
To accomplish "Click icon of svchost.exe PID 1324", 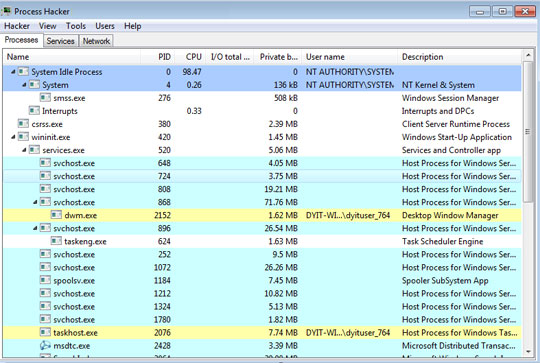I will pyautogui.click(x=45, y=307).
